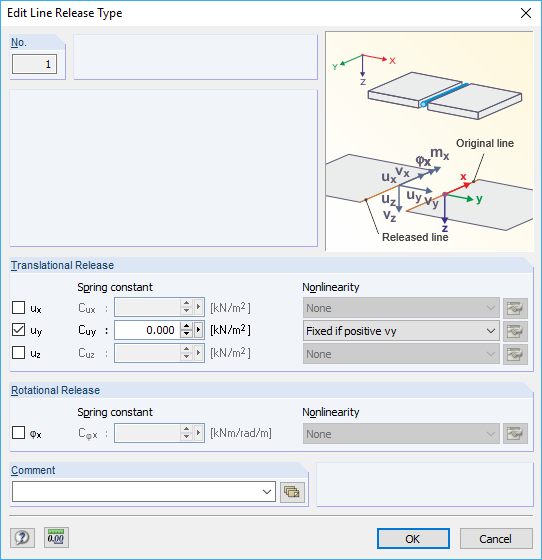Uncheck the uy translational release checkbox
The width and height of the screenshot is (542, 560).
tap(19, 330)
